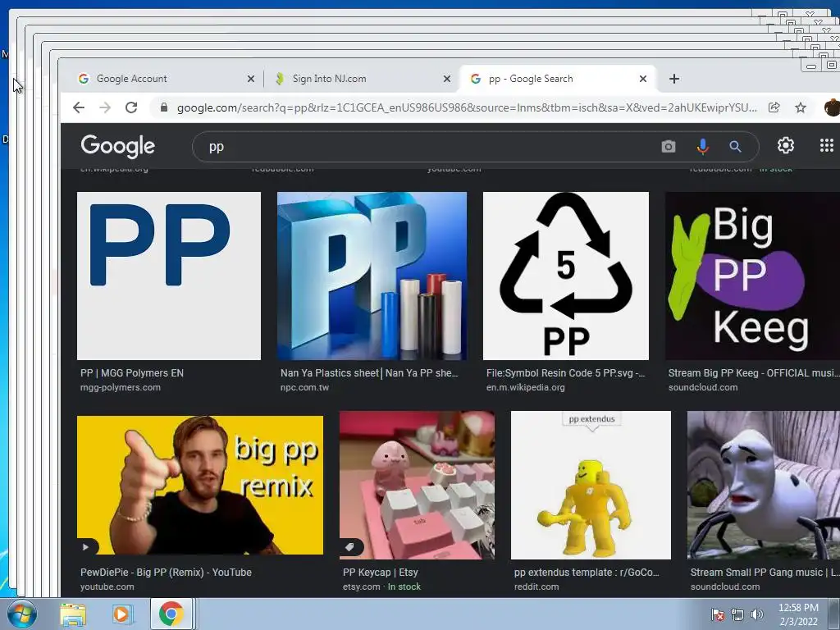Visit en.m.wikipedia.org source link

coord(526,387)
